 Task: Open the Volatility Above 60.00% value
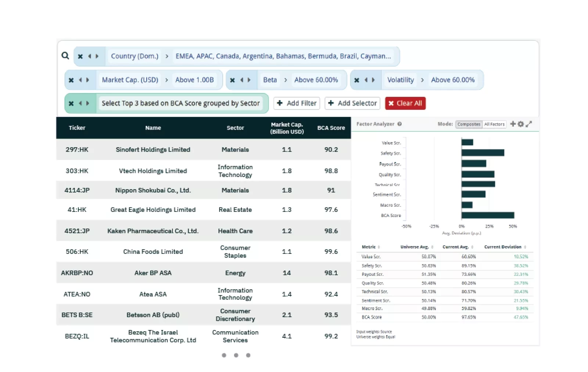(x=453, y=80)
